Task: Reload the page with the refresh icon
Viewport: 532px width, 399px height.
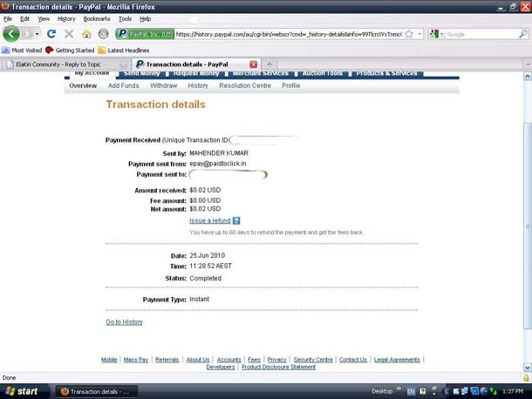Action: [51, 34]
